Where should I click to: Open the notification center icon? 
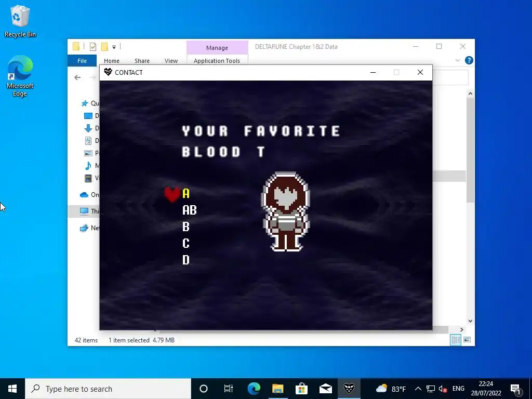516,389
